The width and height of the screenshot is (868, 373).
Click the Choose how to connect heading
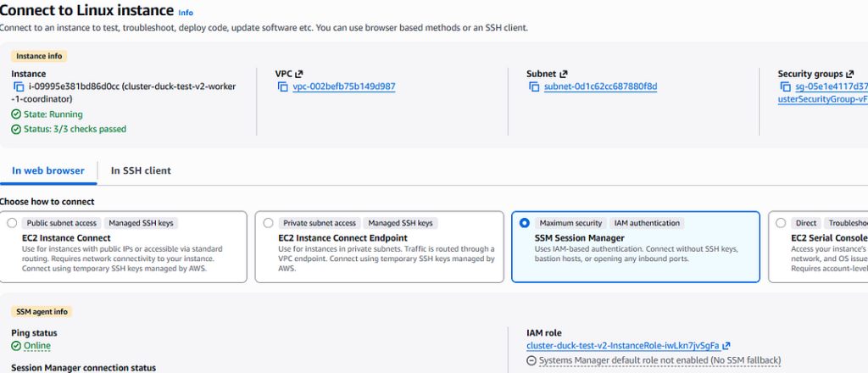(x=47, y=202)
